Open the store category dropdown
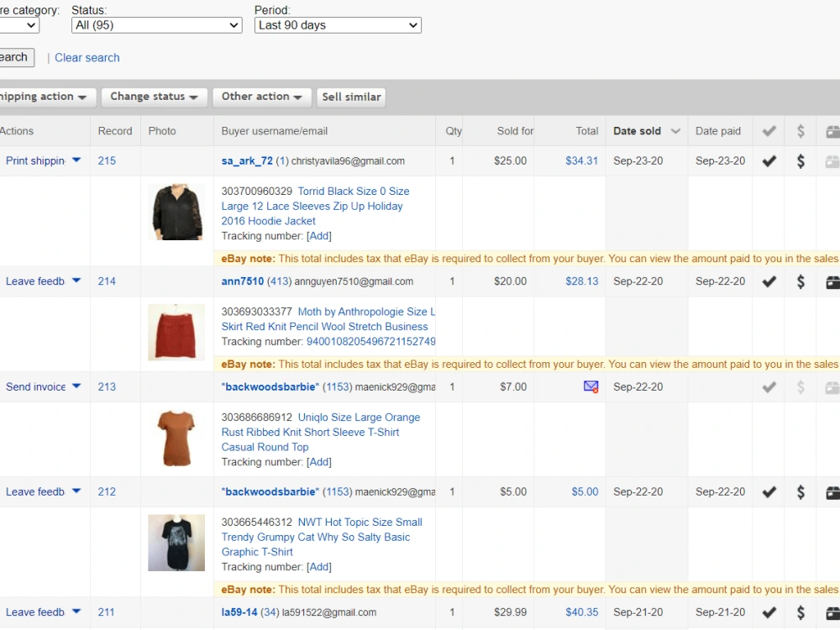This screenshot has width=840, height=630. 19,25
